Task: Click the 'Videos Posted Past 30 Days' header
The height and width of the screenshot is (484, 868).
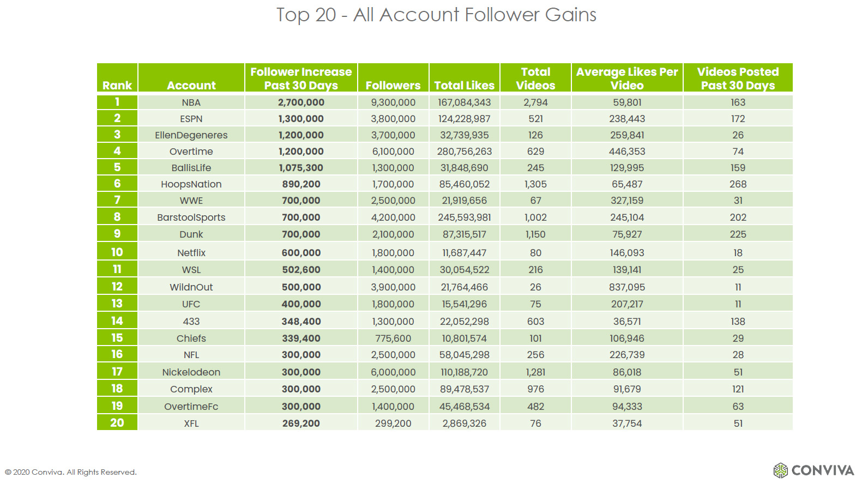Action: (x=738, y=78)
